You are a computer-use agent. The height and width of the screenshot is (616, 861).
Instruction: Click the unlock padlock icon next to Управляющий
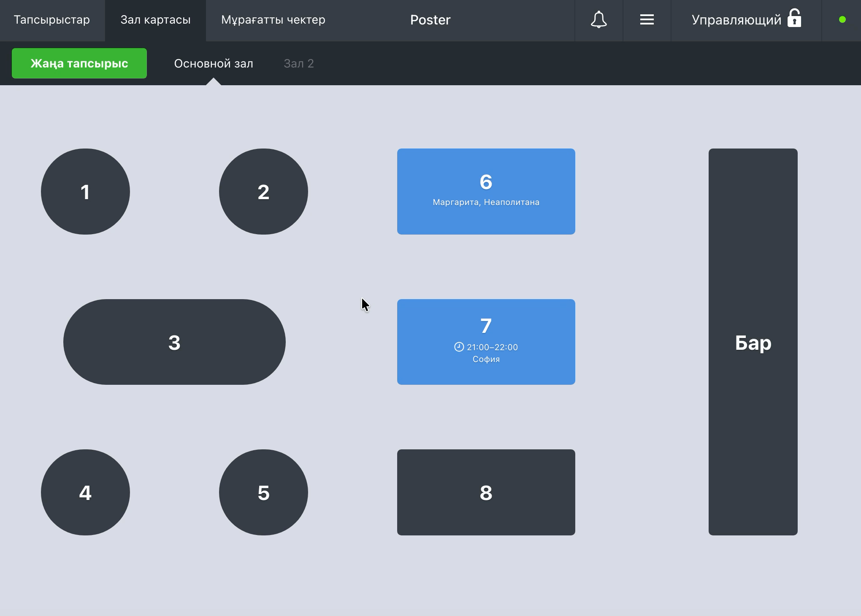[794, 18]
